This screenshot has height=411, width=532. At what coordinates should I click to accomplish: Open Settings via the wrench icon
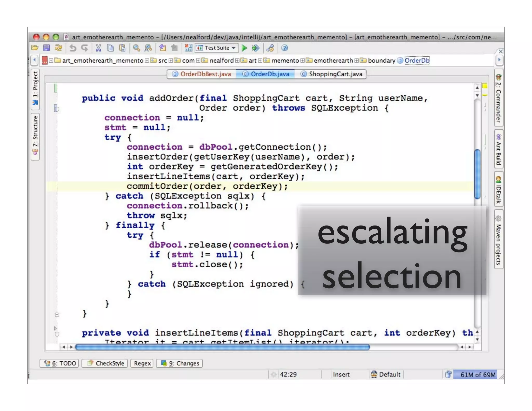click(270, 48)
